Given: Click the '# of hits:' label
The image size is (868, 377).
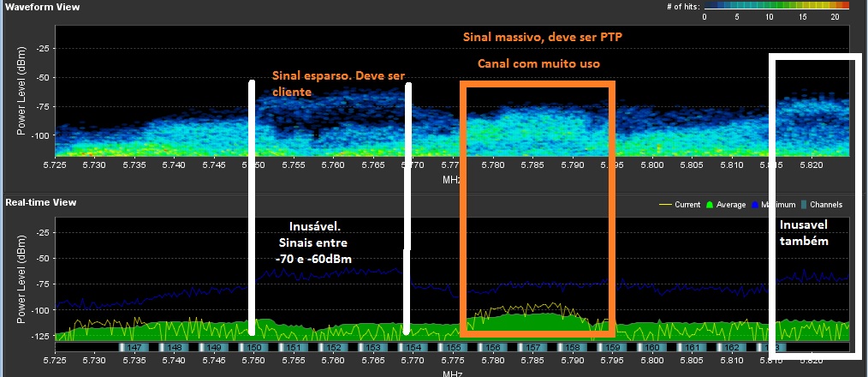Looking at the screenshot, I should pyautogui.click(x=683, y=6).
